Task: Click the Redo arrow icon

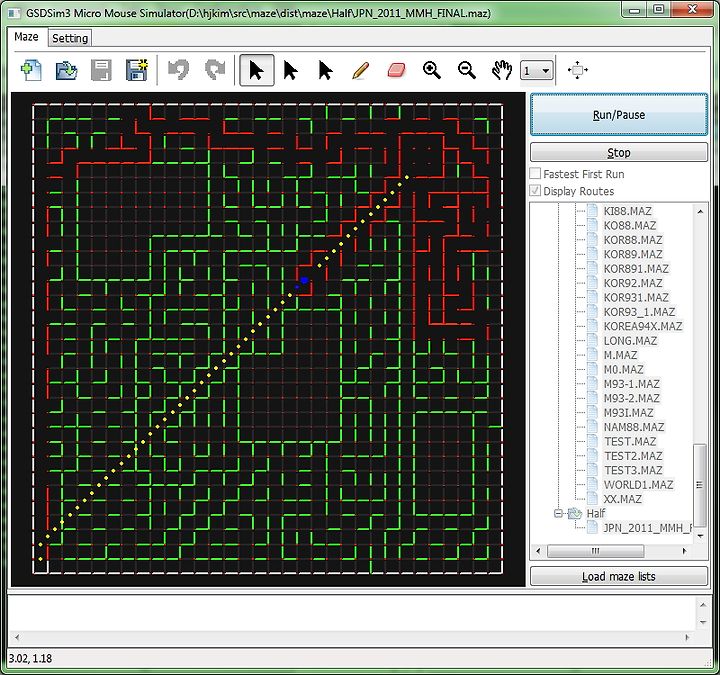Action: [214, 70]
